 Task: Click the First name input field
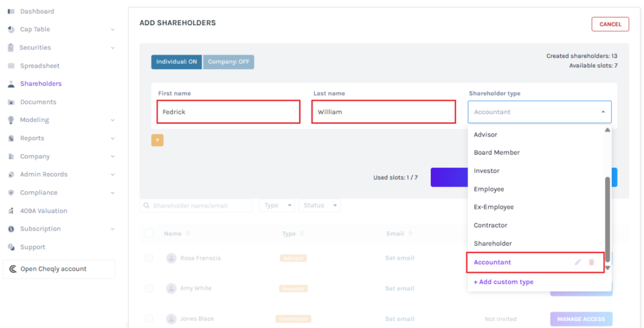pos(228,112)
